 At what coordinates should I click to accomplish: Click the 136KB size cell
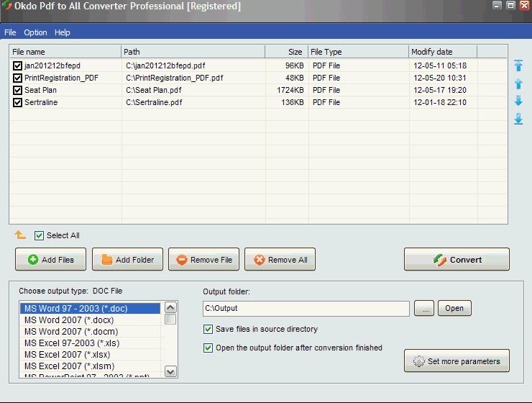(x=293, y=102)
